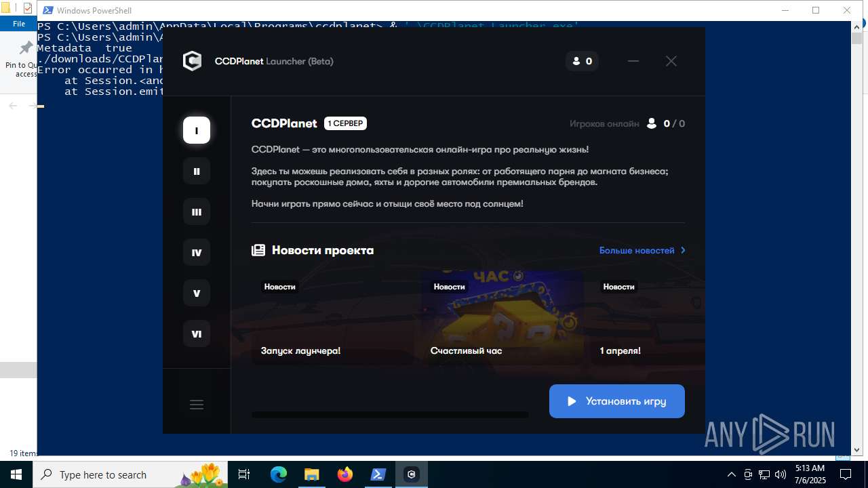Viewport: 868px width, 488px height.
Task: Open the Windows Start menu
Action: [x=16, y=474]
